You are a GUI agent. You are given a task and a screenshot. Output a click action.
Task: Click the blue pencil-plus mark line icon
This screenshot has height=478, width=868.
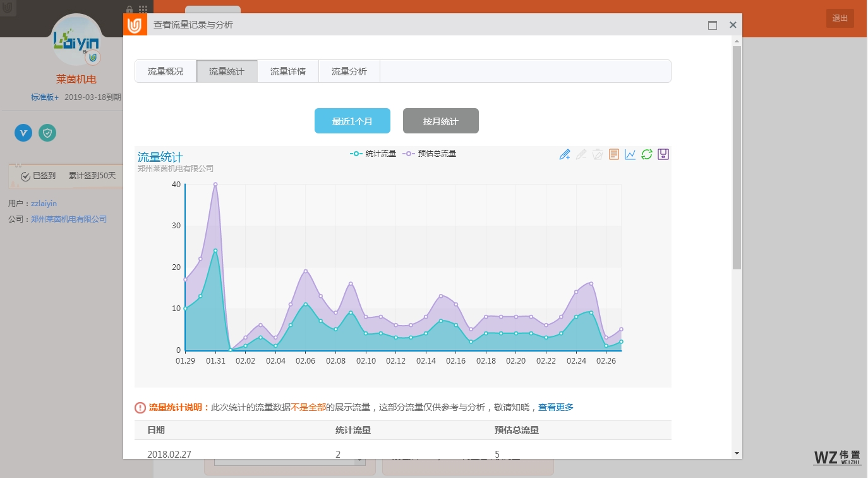tap(565, 154)
